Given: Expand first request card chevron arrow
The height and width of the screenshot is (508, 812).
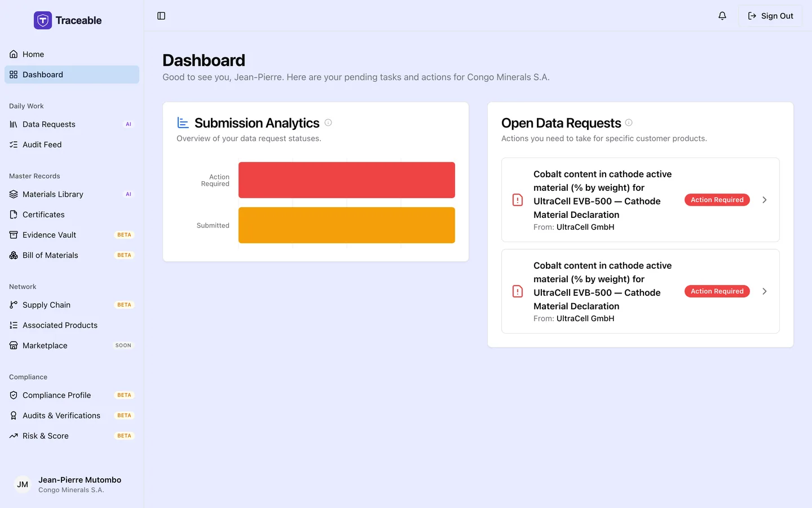Looking at the screenshot, I should click(x=765, y=200).
